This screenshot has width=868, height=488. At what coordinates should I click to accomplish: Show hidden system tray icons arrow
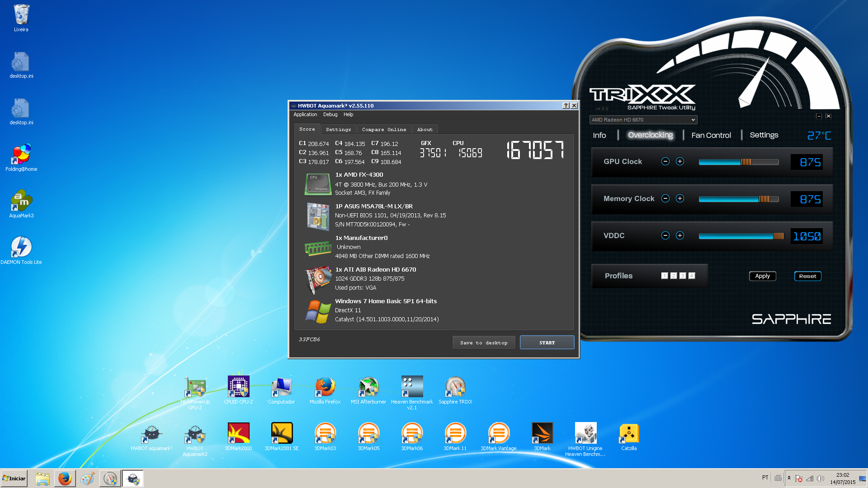pyautogui.click(x=789, y=478)
